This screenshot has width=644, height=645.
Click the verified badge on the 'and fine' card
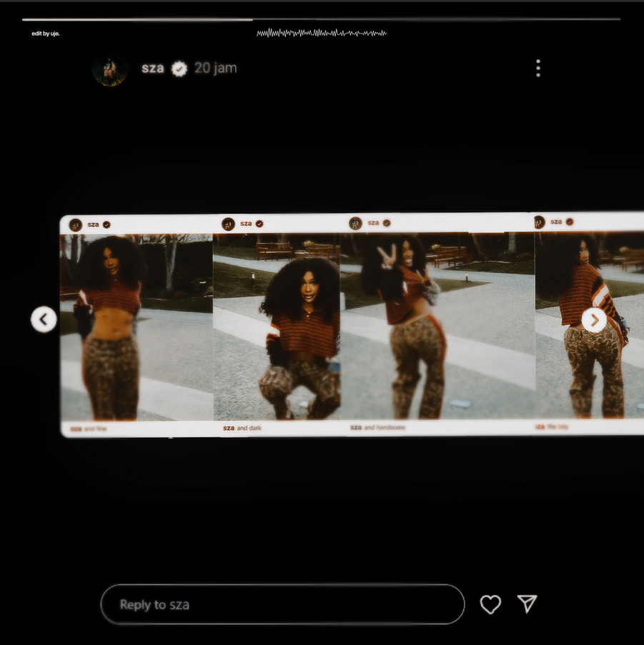pos(106,224)
